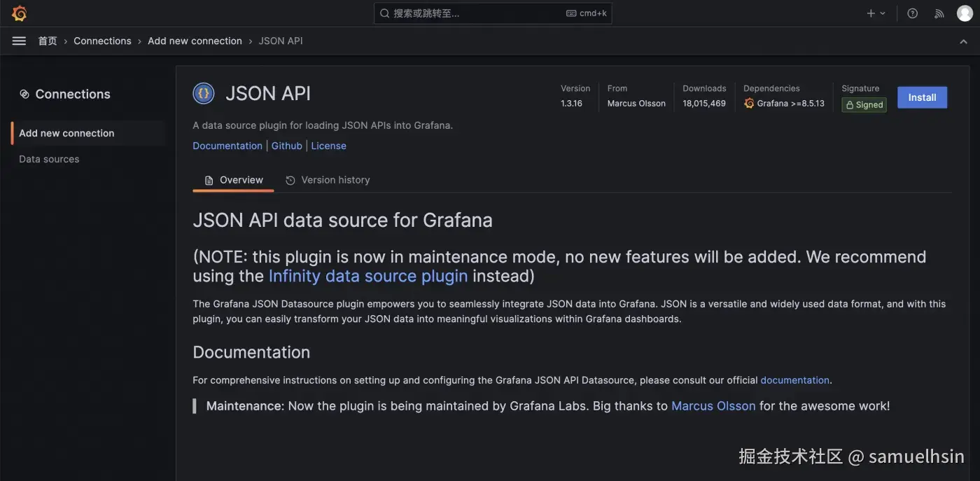
Task: Select the Overview tab
Action: [x=234, y=180]
